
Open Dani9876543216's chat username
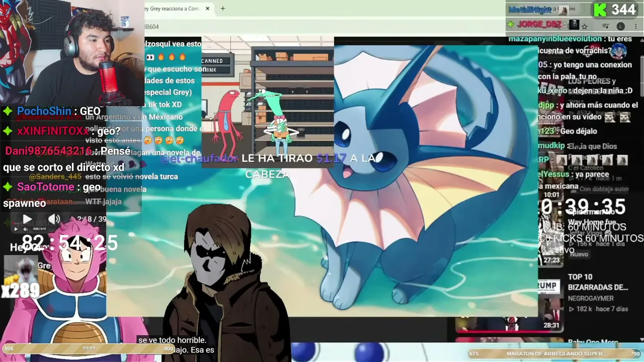pyautogui.click(x=49, y=151)
